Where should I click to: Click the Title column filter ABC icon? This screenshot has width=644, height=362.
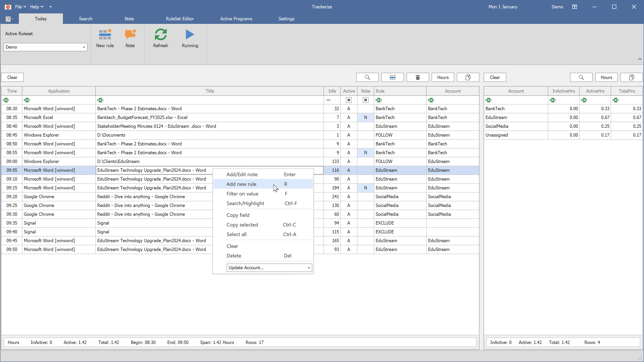tap(100, 100)
